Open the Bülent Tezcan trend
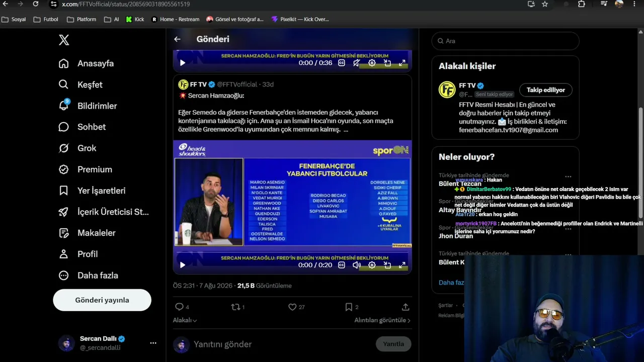Screen dimensions: 644x362 coord(460,184)
